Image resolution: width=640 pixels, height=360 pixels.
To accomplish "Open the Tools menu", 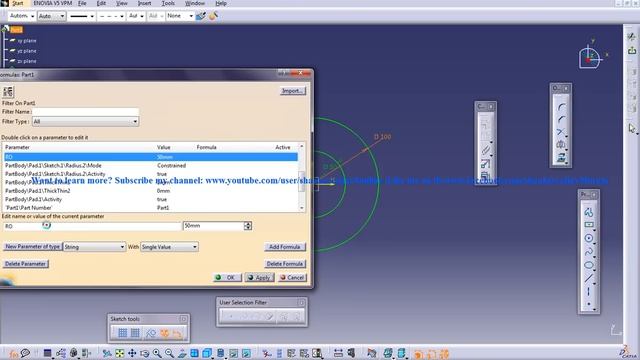I will [x=168, y=3].
